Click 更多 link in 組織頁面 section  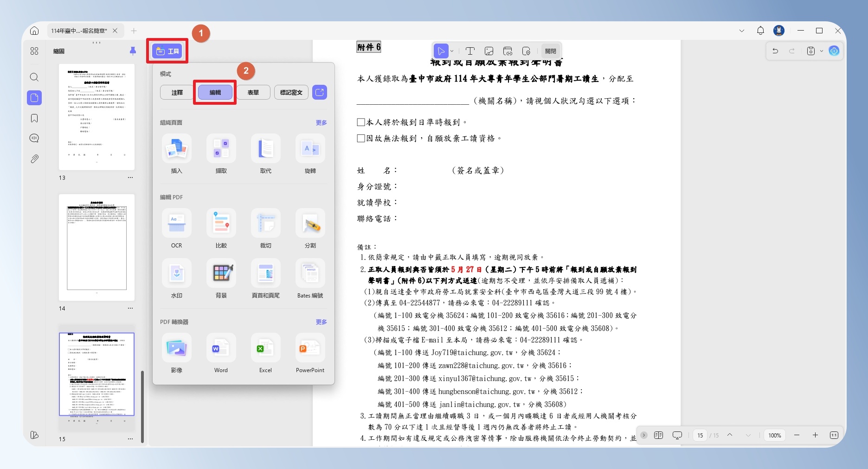click(321, 122)
